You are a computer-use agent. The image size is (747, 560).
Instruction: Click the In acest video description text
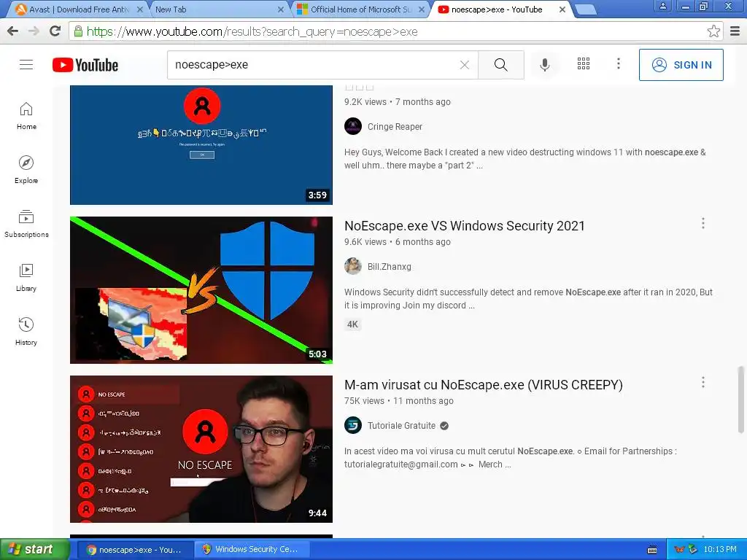(x=510, y=458)
